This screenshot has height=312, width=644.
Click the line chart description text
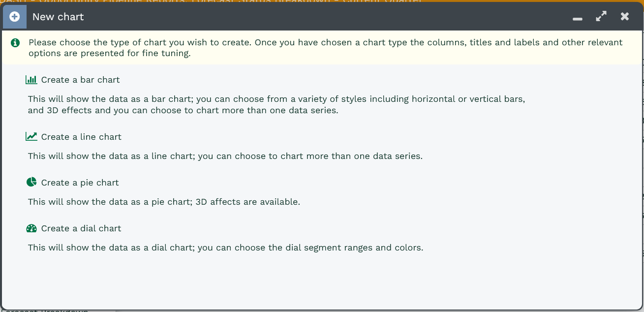(225, 156)
